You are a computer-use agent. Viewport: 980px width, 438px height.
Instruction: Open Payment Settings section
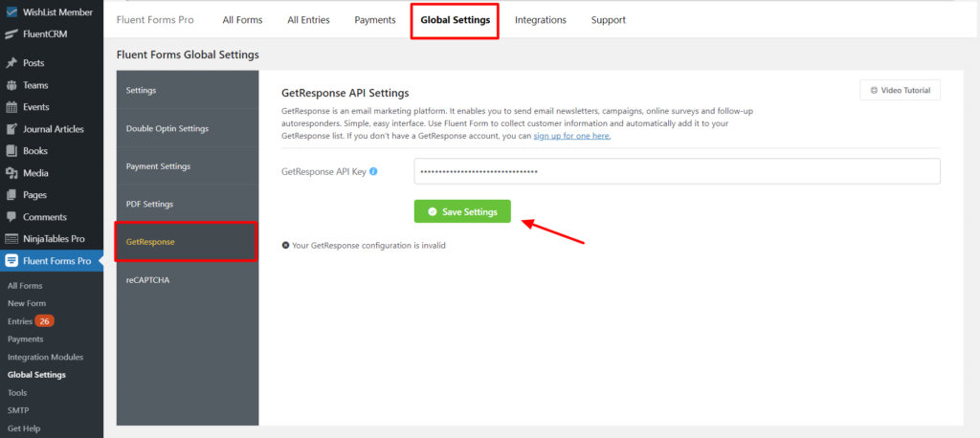tap(188, 166)
